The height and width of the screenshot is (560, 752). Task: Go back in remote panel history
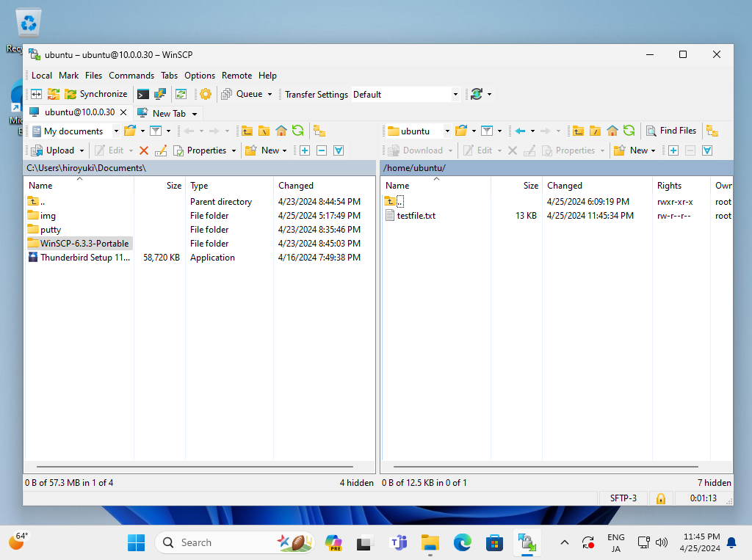coord(521,131)
